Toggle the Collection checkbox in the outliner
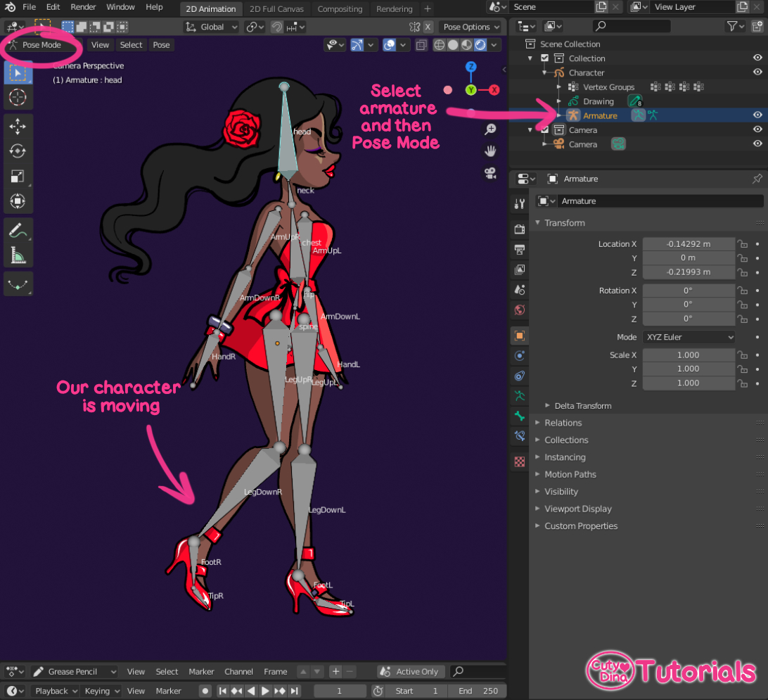Viewport: 768px width, 700px height. point(544,58)
